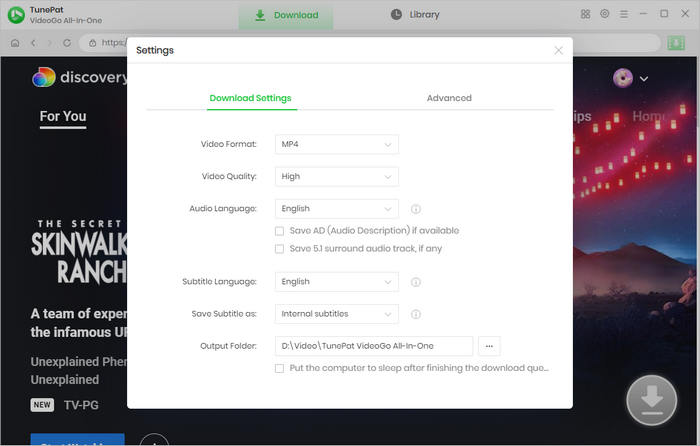Open the Download tab in header
700x446 pixels.
[286, 15]
